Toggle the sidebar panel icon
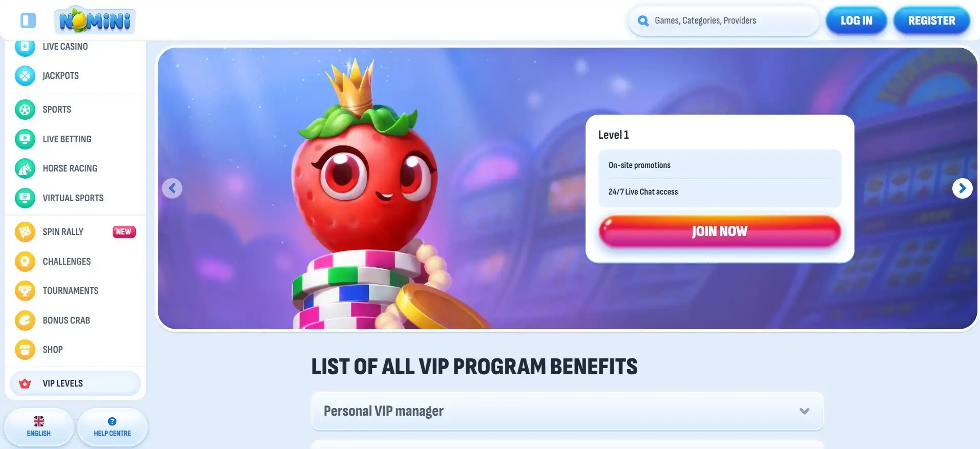 [28, 20]
